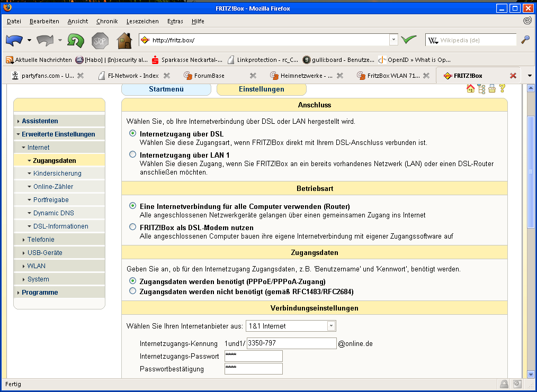This screenshot has height=392, width=537.
Task: Open the Back button history dropdown arrow
Action: (x=29, y=40)
